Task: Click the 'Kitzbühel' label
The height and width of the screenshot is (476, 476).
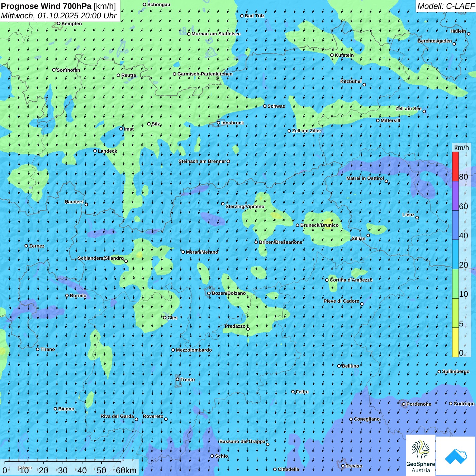Action: (351, 81)
